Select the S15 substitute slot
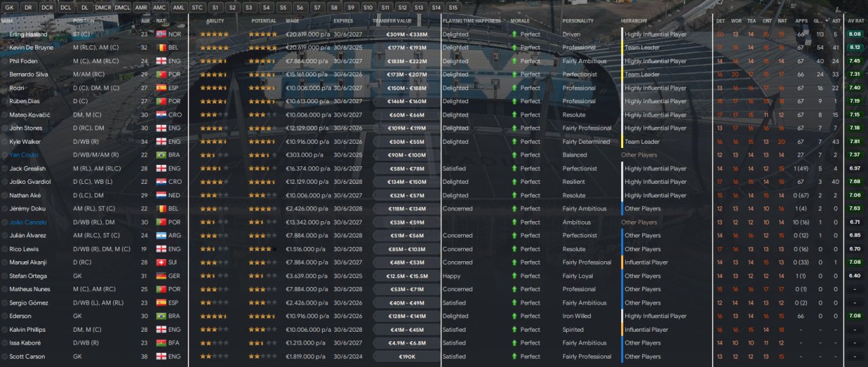The height and width of the screenshot is (367, 868). [453, 7]
